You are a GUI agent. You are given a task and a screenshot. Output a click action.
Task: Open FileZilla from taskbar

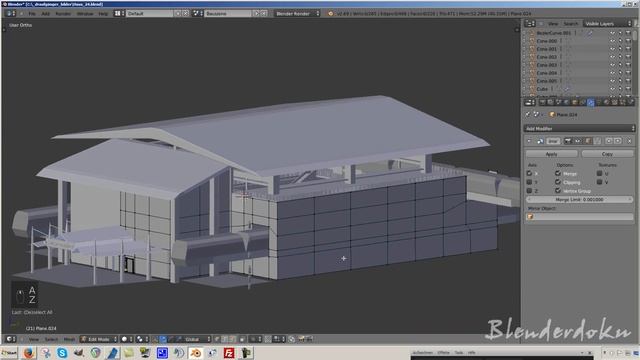pyautogui.click(x=229, y=353)
